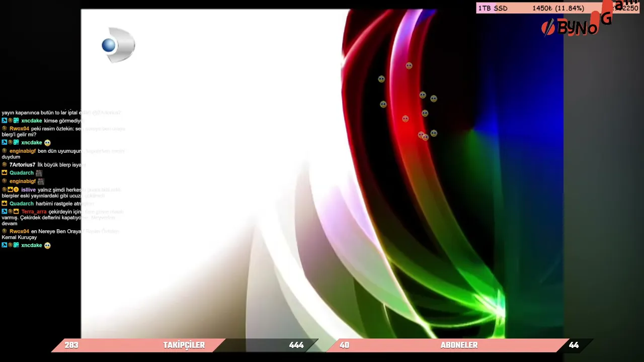Click xncdake's blue badge on 'kimse görmediy' line

click(5, 121)
